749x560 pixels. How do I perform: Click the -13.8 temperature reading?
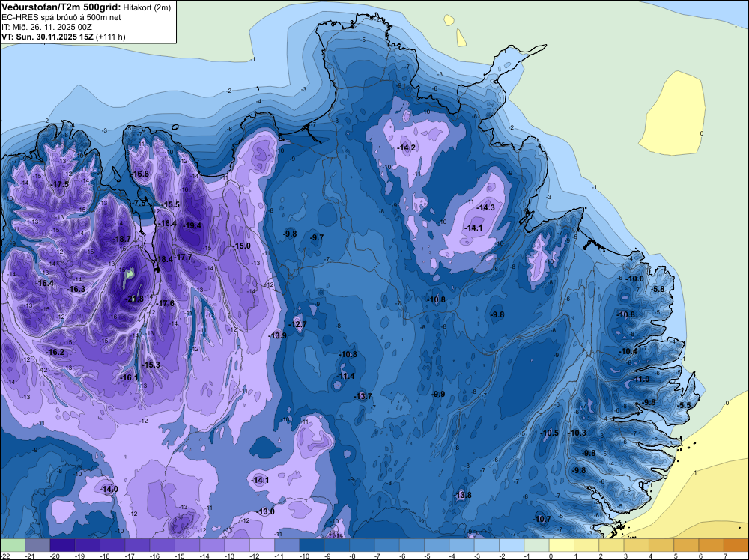pyautogui.click(x=463, y=495)
